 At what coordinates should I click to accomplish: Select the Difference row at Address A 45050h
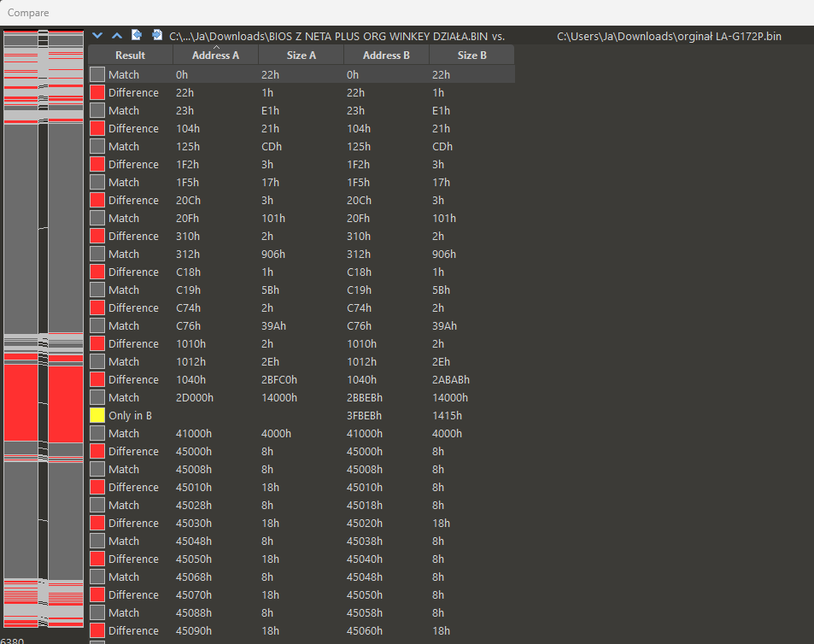pyautogui.click(x=302, y=559)
